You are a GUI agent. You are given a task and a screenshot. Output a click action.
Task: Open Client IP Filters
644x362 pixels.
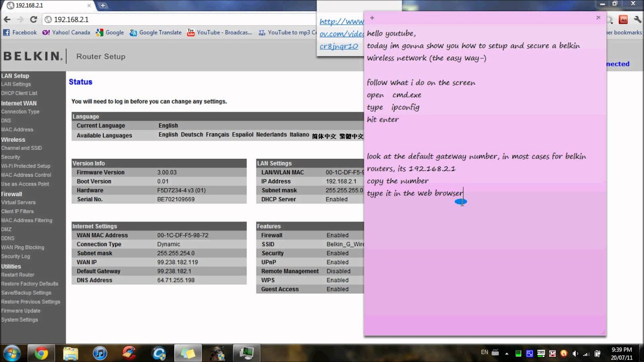18,212
